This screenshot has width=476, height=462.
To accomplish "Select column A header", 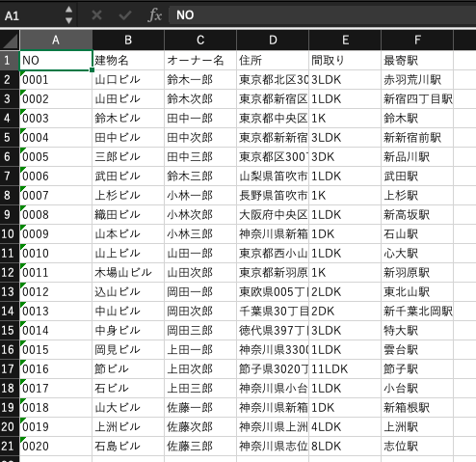I will pos(56,41).
